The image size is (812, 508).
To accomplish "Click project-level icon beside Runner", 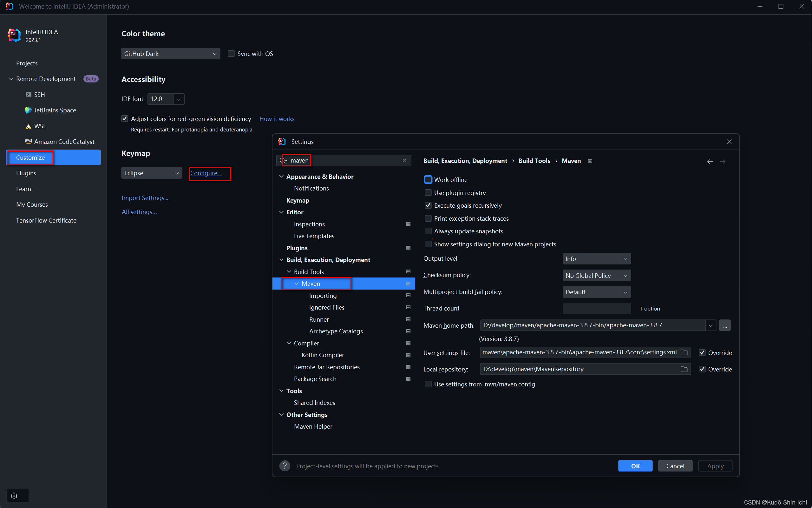I will coord(408,319).
